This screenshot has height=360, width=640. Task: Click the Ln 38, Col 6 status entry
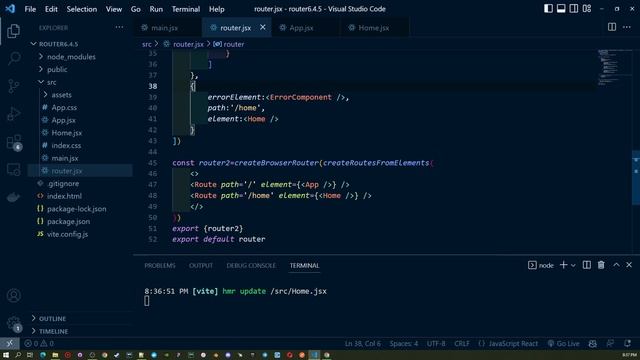362,344
